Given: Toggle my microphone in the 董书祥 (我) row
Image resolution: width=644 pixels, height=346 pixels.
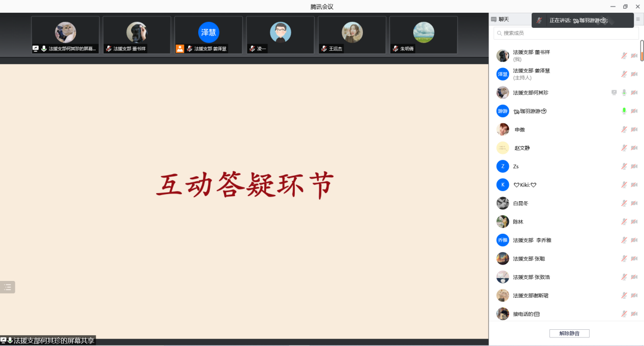Looking at the screenshot, I should [624, 55].
